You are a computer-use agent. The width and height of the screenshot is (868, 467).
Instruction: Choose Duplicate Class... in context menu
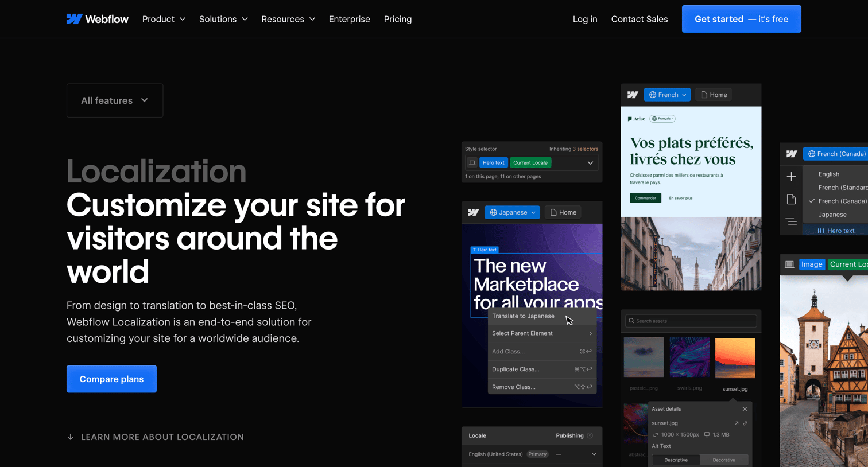click(x=542, y=369)
